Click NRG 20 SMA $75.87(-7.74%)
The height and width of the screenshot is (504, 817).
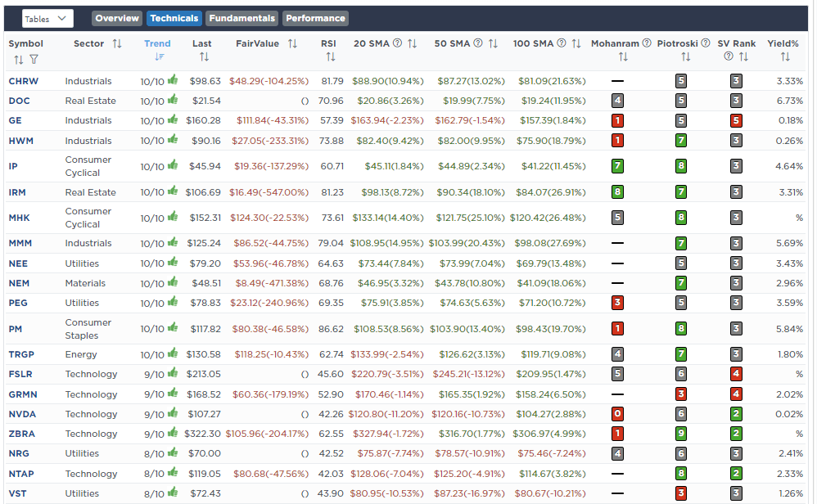tap(390, 454)
